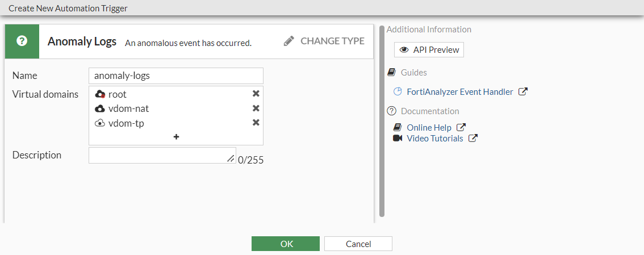Click the pencil icon beside CHANGE TYPE

coord(289,41)
